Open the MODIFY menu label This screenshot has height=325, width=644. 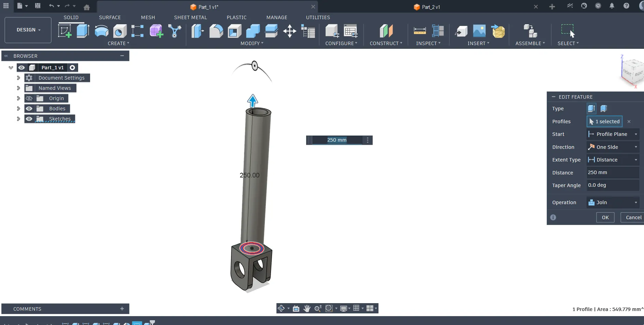pyautogui.click(x=252, y=43)
